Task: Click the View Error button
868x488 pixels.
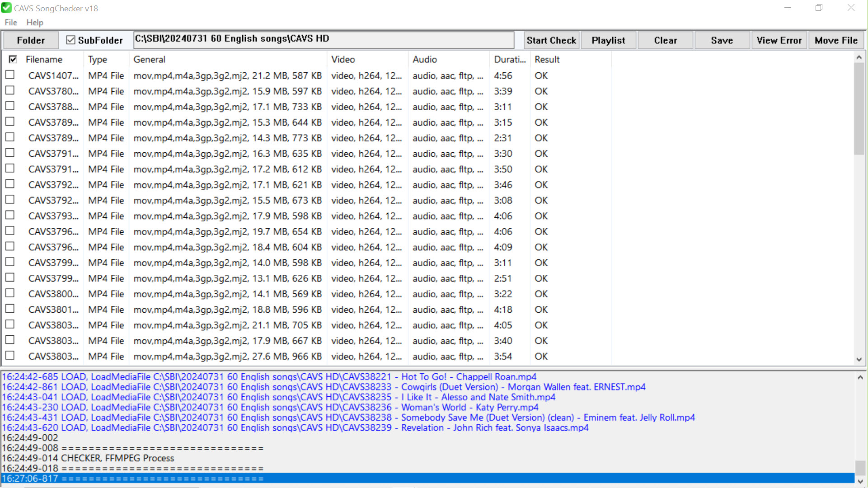Action: 779,40
